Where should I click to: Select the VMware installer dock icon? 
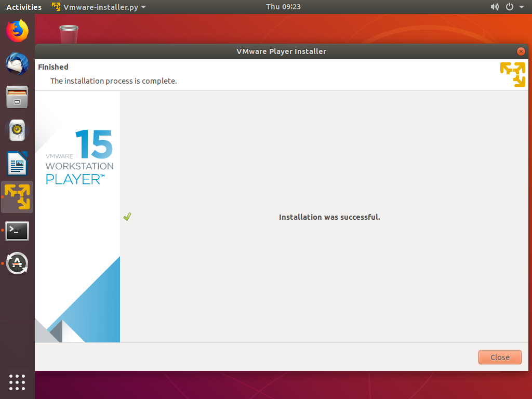click(x=17, y=197)
